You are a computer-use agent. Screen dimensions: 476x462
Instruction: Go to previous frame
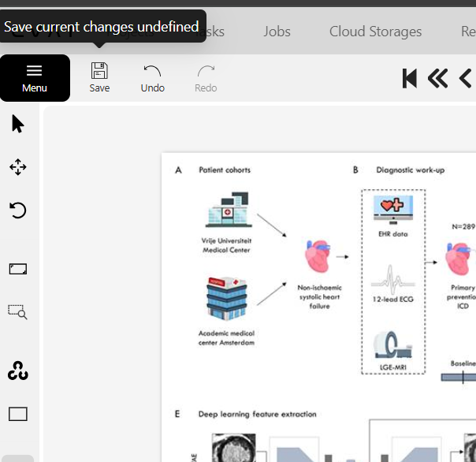466,78
